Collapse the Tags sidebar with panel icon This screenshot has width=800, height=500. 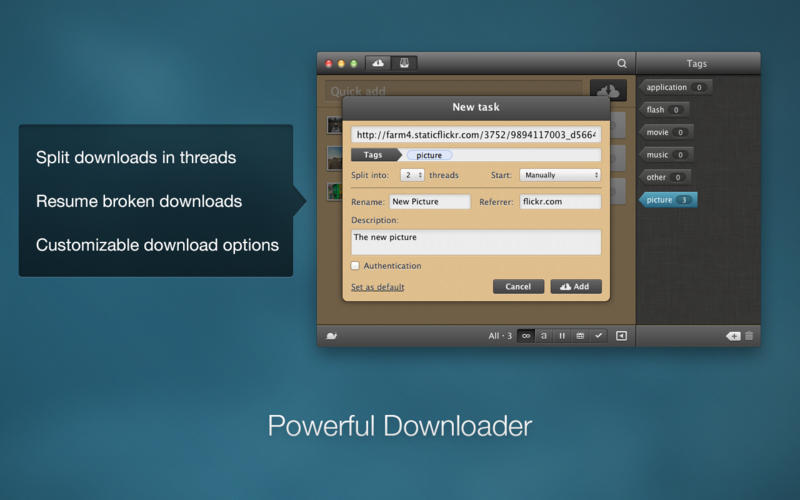click(x=621, y=336)
